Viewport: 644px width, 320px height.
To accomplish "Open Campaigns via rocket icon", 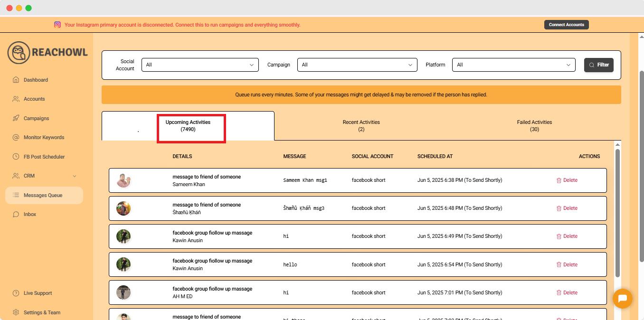I will pyautogui.click(x=16, y=118).
